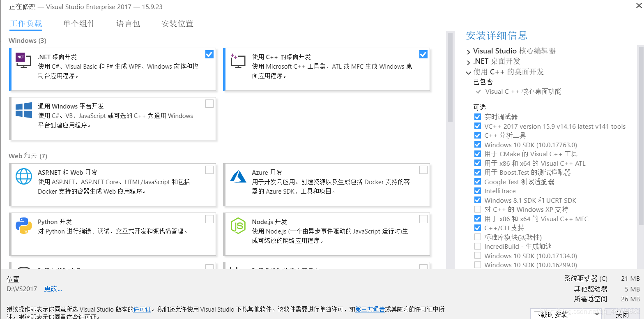Uncheck C++ 分析工具 option
This screenshot has height=319, width=644.
(477, 135)
